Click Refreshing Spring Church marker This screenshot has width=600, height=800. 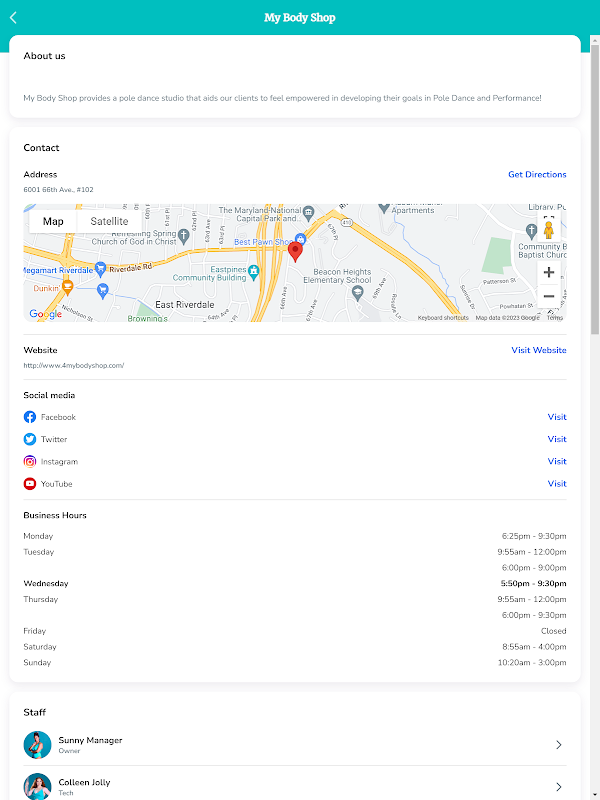tap(184, 236)
